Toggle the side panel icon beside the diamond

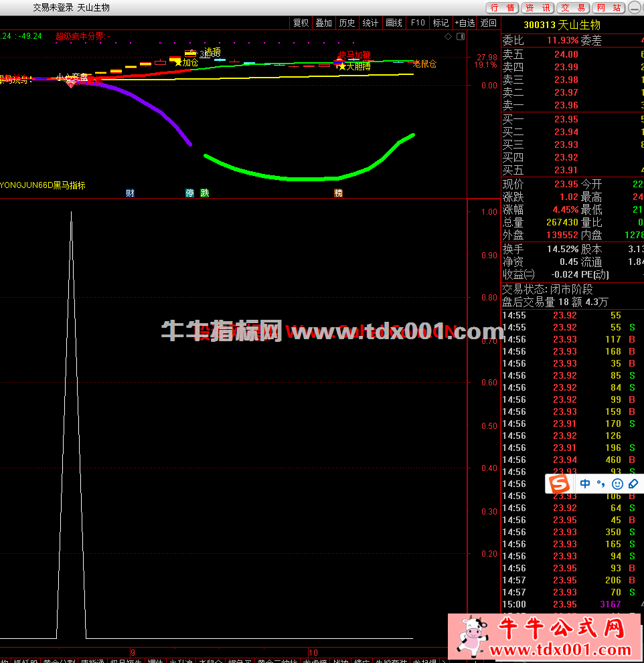(x=461, y=37)
